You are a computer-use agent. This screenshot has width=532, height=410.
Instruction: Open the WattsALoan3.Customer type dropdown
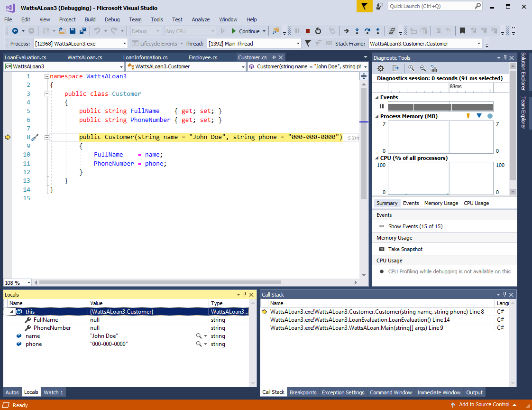(x=243, y=66)
